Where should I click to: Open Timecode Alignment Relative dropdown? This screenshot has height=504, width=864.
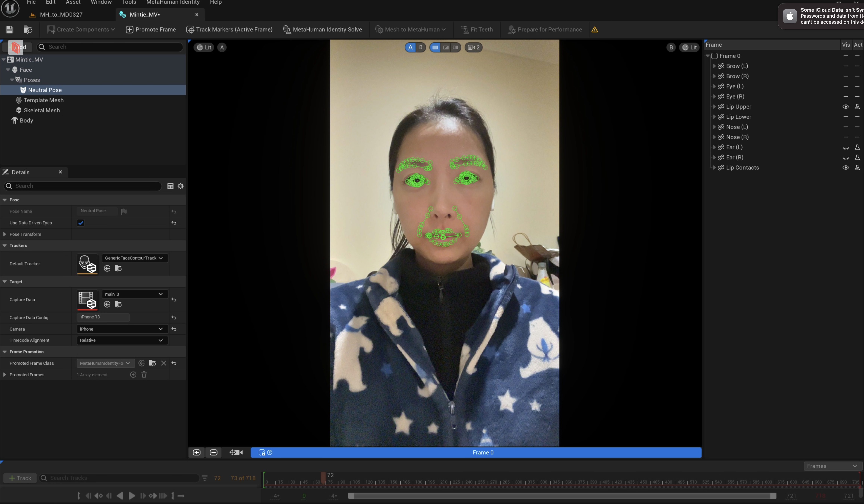122,340
